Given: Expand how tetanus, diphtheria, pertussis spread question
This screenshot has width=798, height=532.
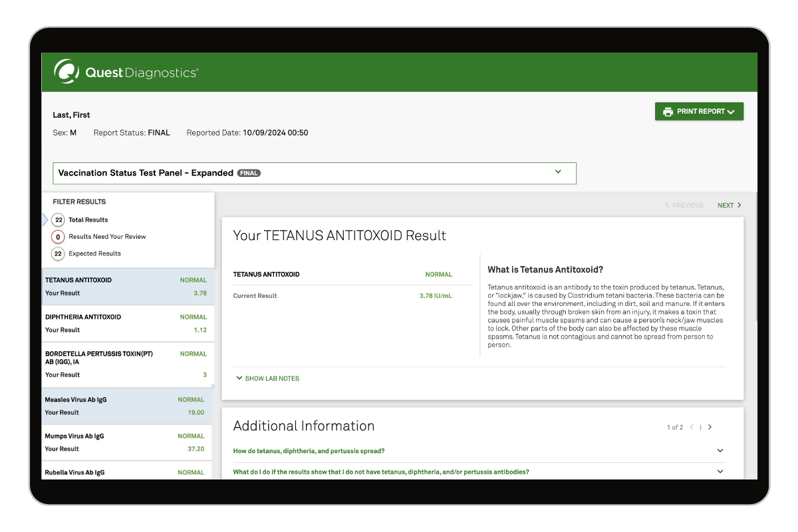Looking at the screenshot, I should tap(479, 451).
